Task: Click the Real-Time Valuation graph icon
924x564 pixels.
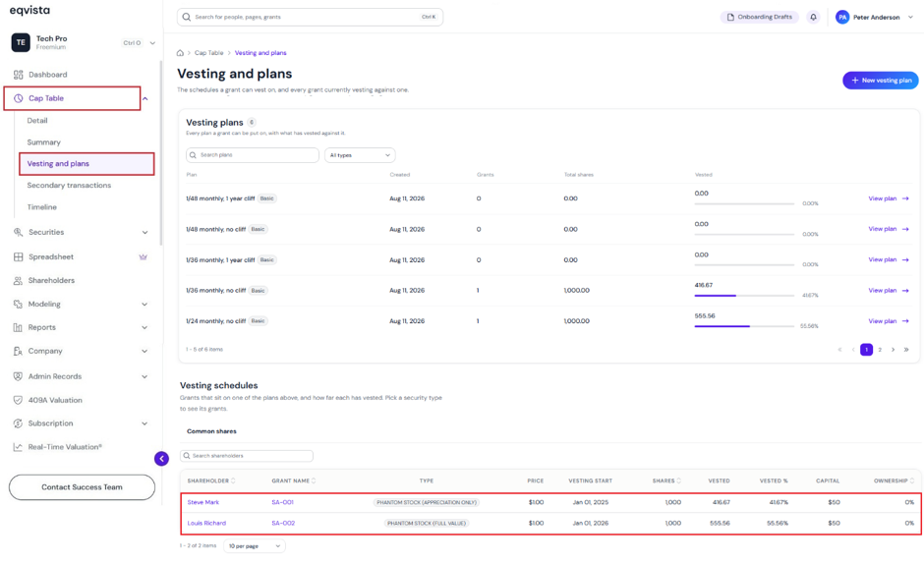Action: coord(19,447)
